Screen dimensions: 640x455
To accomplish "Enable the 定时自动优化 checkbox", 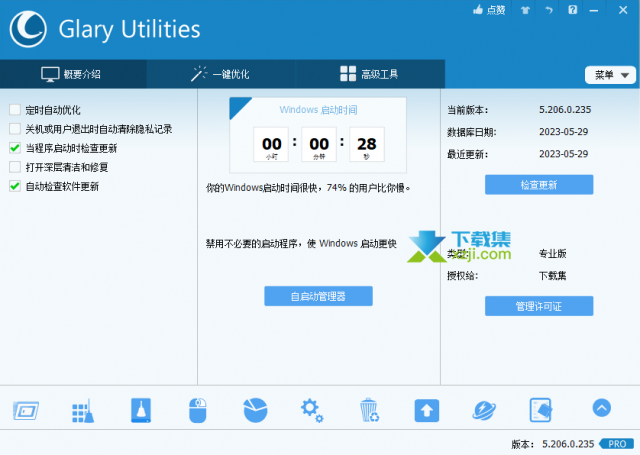I will pyautogui.click(x=15, y=109).
